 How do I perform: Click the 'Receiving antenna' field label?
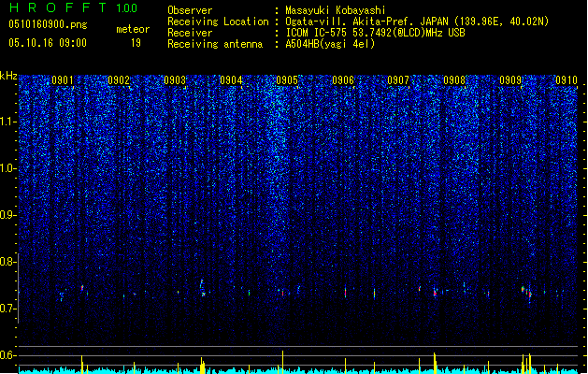click(215, 44)
